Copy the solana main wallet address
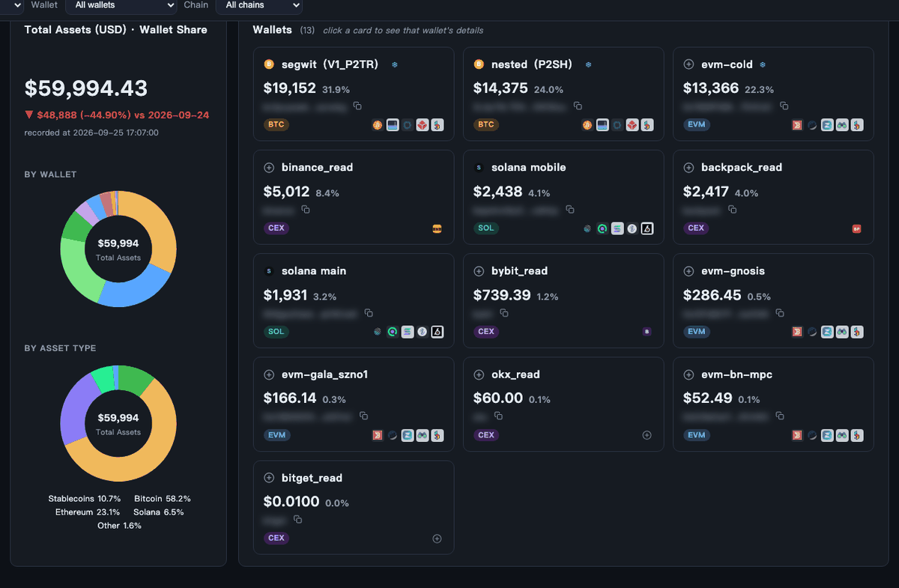This screenshot has height=588, width=899. (369, 313)
